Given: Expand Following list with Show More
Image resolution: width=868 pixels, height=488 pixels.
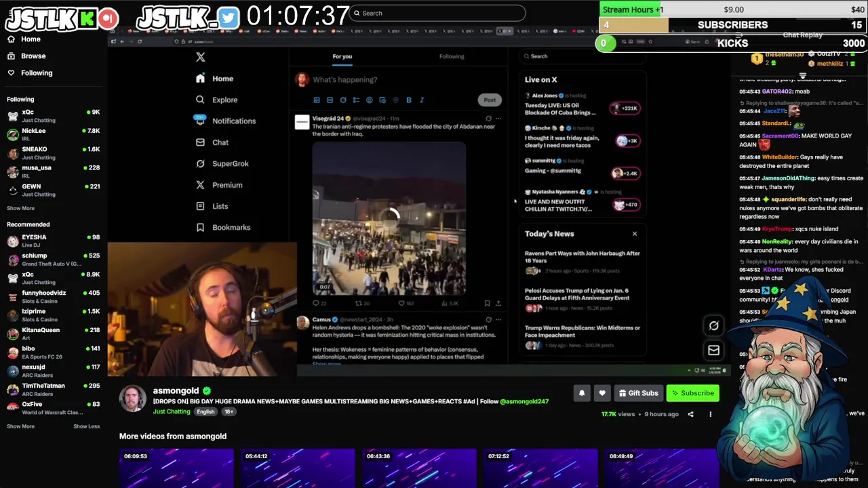Looking at the screenshot, I should click(20, 208).
